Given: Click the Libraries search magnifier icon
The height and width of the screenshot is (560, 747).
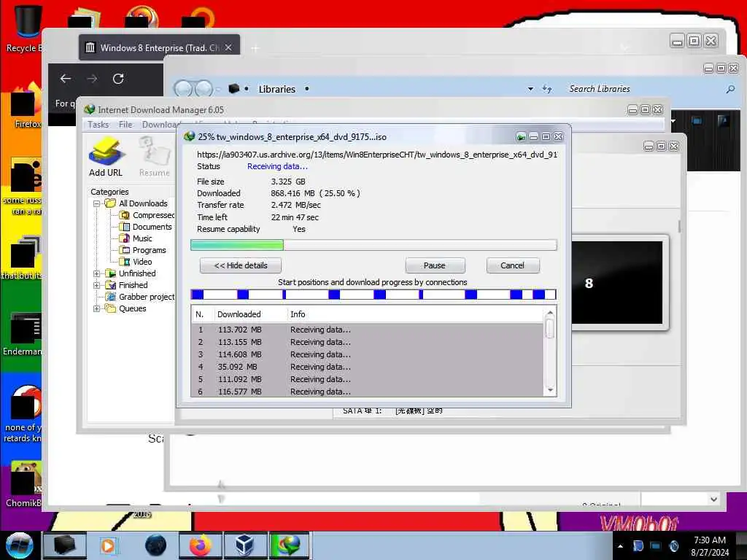Looking at the screenshot, I should [x=730, y=89].
